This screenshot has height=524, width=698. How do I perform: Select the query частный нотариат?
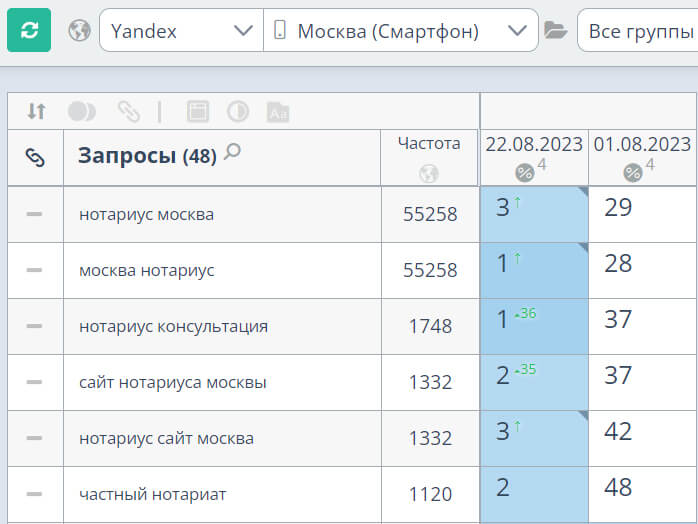click(x=153, y=495)
